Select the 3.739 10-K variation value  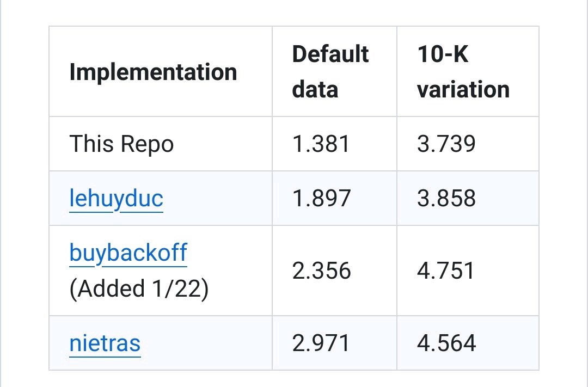tap(446, 144)
